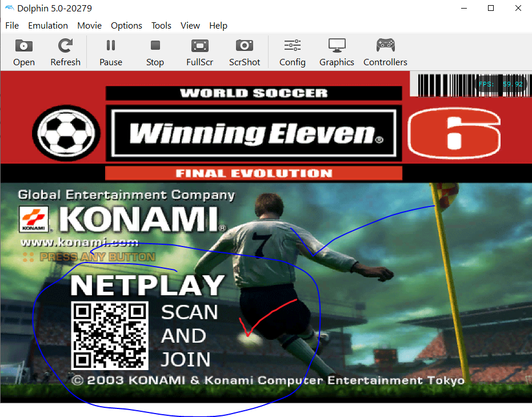Open the Tools menu
Viewport: 532px width, 417px height.
click(161, 26)
